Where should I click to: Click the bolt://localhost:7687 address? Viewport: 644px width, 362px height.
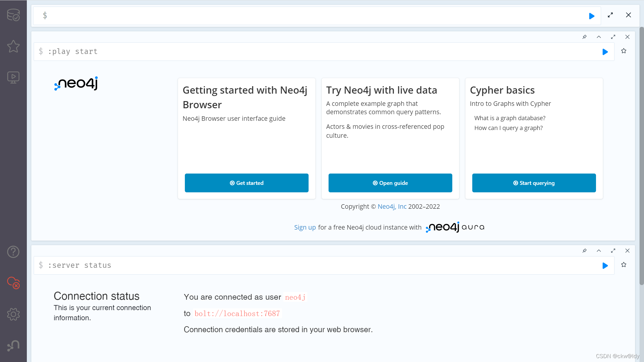pos(237,313)
